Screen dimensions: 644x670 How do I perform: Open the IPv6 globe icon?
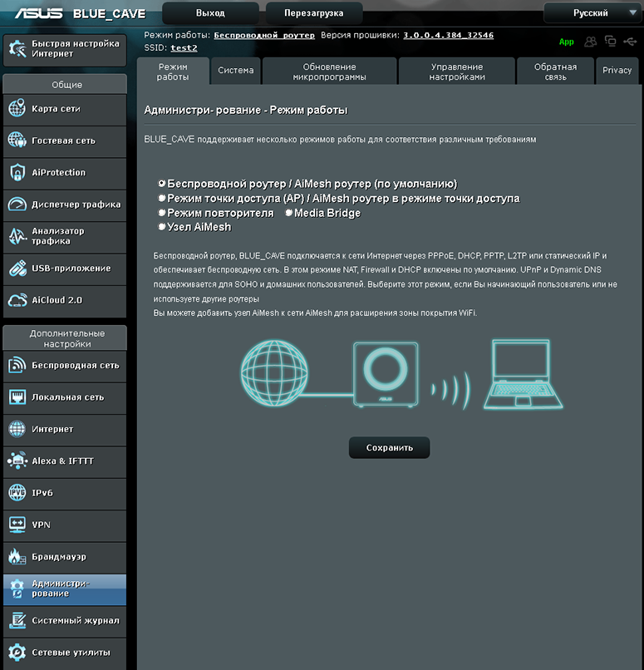(x=17, y=493)
